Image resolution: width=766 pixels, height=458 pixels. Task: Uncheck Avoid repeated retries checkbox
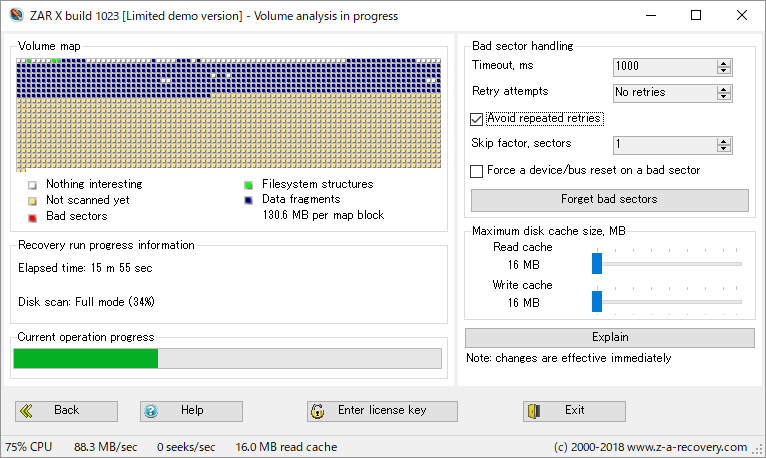[x=476, y=118]
